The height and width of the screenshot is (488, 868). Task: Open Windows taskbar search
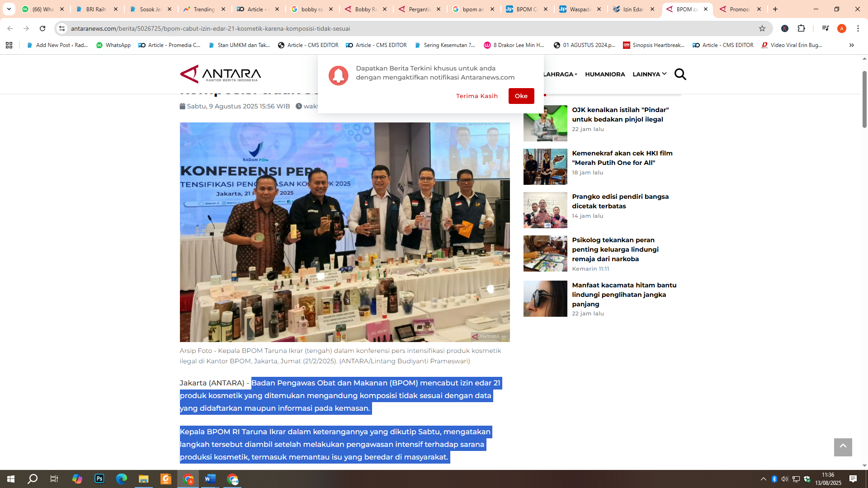click(x=33, y=479)
